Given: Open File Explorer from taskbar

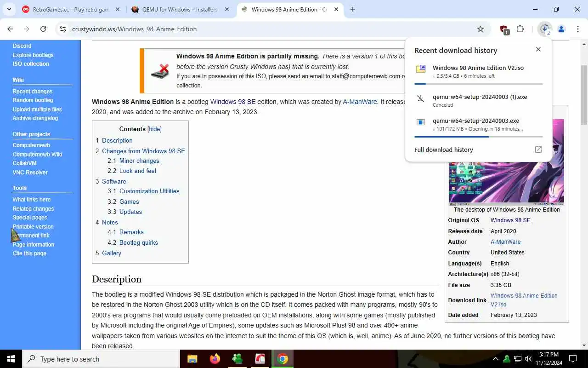Looking at the screenshot, I should (192, 359).
